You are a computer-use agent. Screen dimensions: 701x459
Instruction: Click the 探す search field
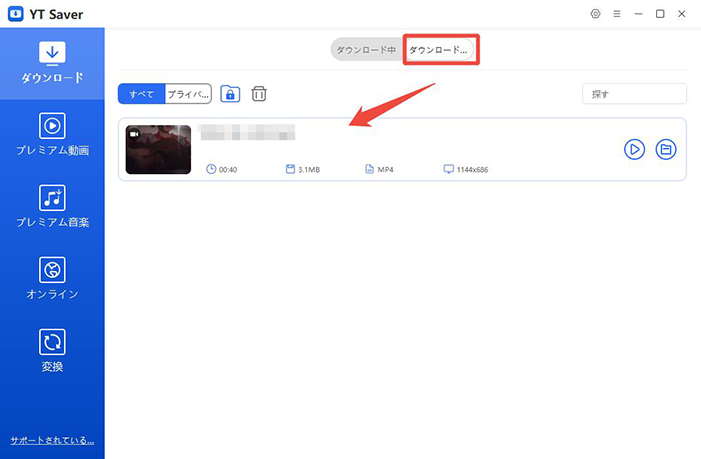coord(634,94)
